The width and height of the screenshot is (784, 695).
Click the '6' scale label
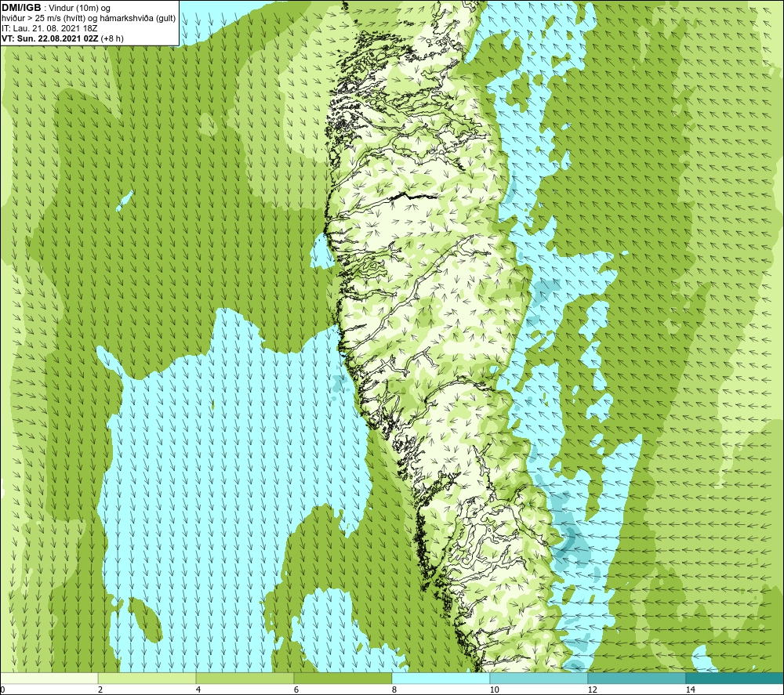click(x=296, y=690)
